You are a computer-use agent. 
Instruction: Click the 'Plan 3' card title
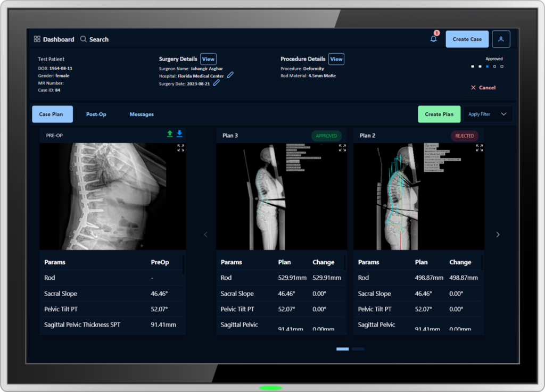click(x=230, y=136)
